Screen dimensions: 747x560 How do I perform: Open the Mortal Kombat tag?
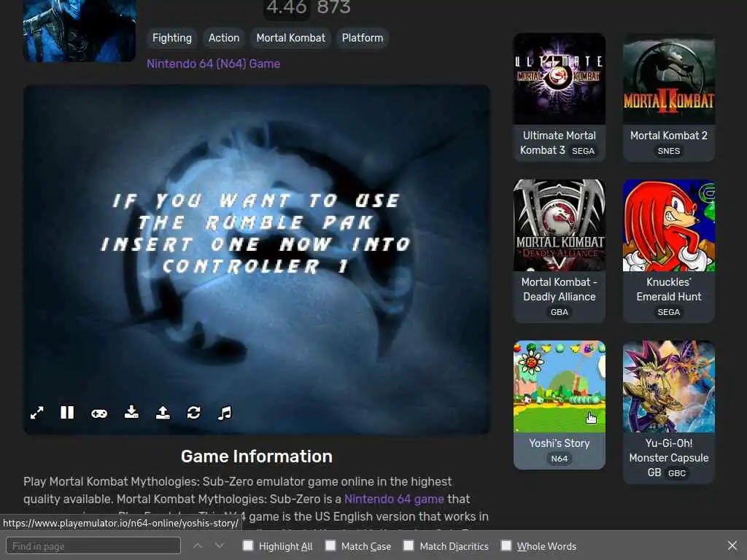click(x=290, y=38)
